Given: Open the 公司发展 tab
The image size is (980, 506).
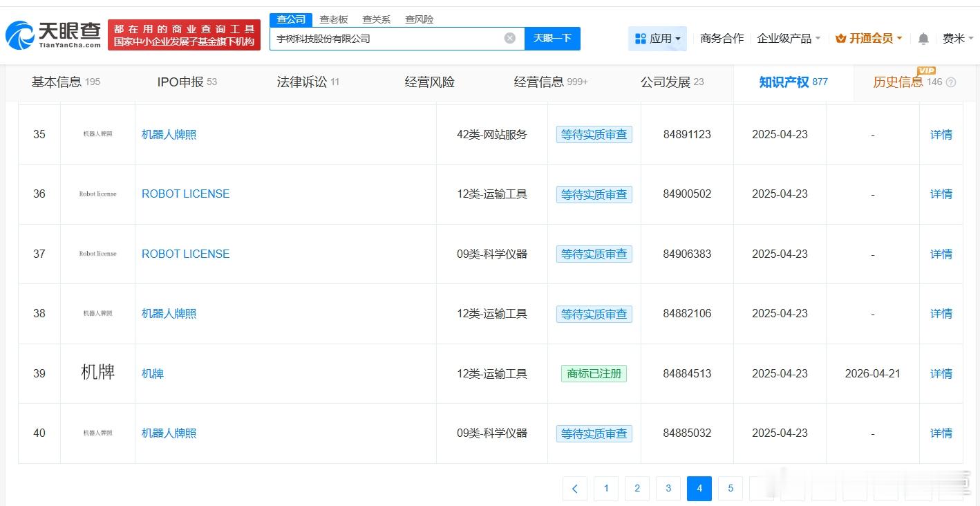Looking at the screenshot, I should coord(672,82).
